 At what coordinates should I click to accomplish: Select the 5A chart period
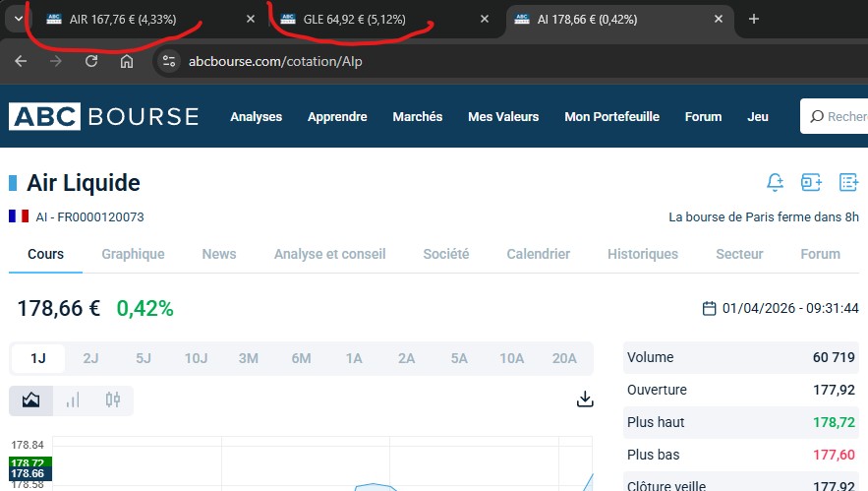(459, 358)
